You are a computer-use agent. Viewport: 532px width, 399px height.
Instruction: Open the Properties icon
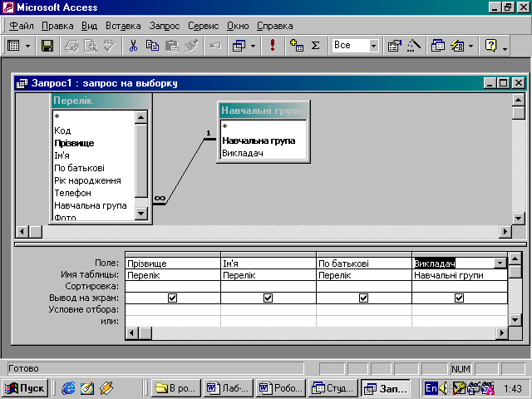click(x=394, y=46)
